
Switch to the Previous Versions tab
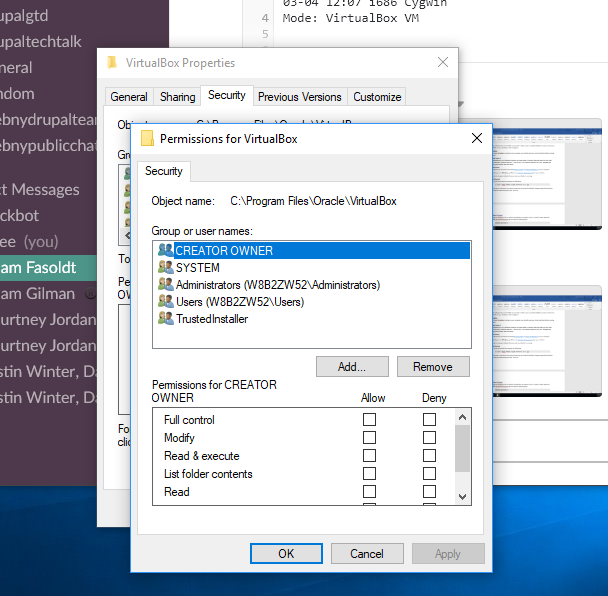(x=299, y=97)
